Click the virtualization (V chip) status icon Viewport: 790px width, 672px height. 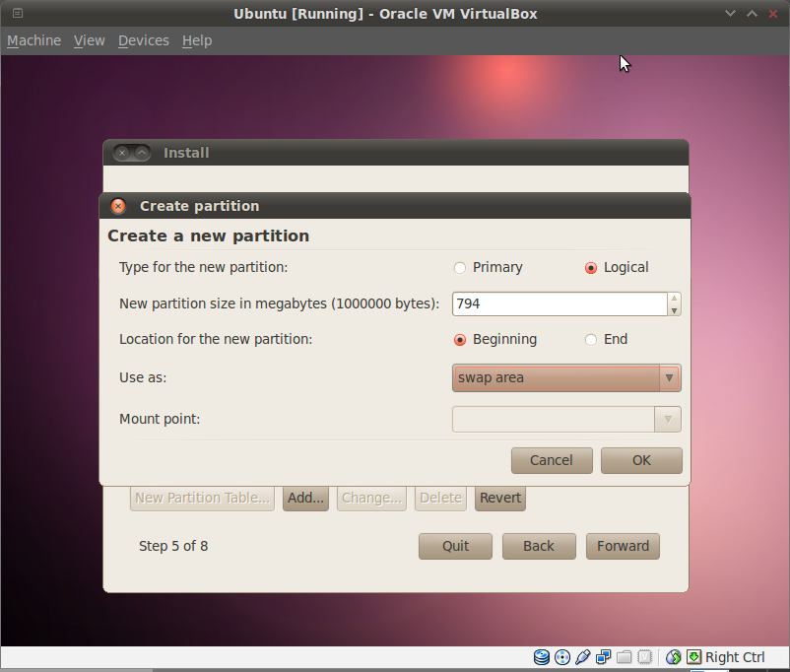coord(644,657)
